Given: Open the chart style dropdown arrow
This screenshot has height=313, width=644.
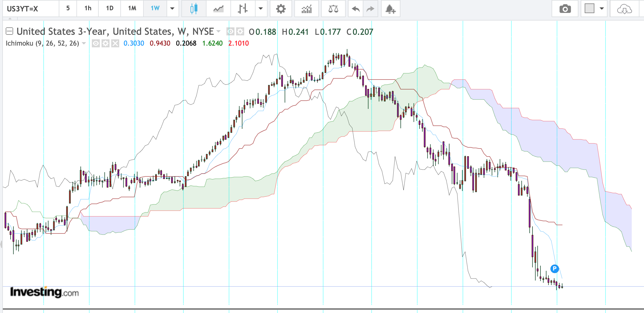Looking at the screenshot, I should pyautogui.click(x=260, y=9).
